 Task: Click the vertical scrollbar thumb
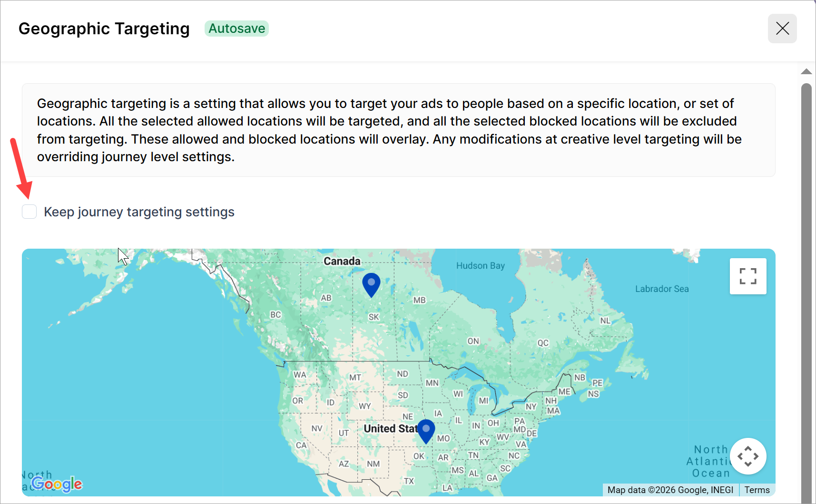(806, 285)
